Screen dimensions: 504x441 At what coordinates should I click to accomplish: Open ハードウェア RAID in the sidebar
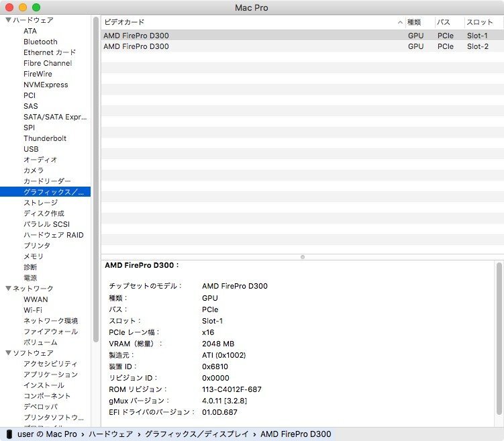point(54,235)
